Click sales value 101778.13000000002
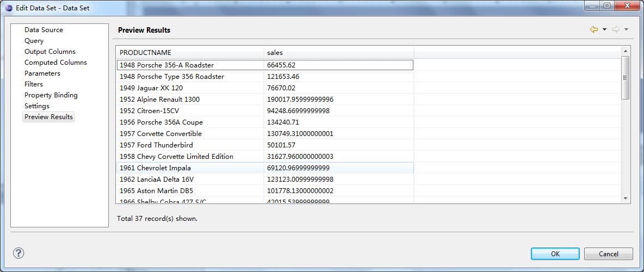644x272 pixels. [300, 190]
